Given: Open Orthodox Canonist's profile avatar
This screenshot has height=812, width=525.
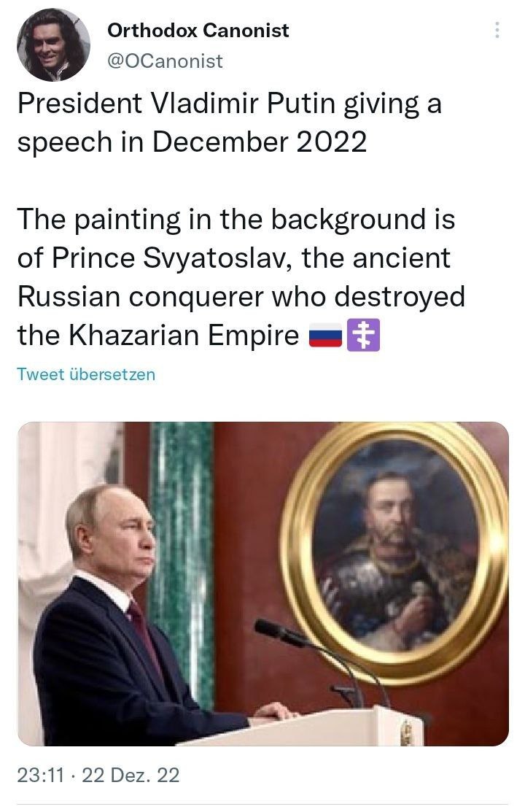Looking at the screenshot, I should pyautogui.click(x=53, y=45).
